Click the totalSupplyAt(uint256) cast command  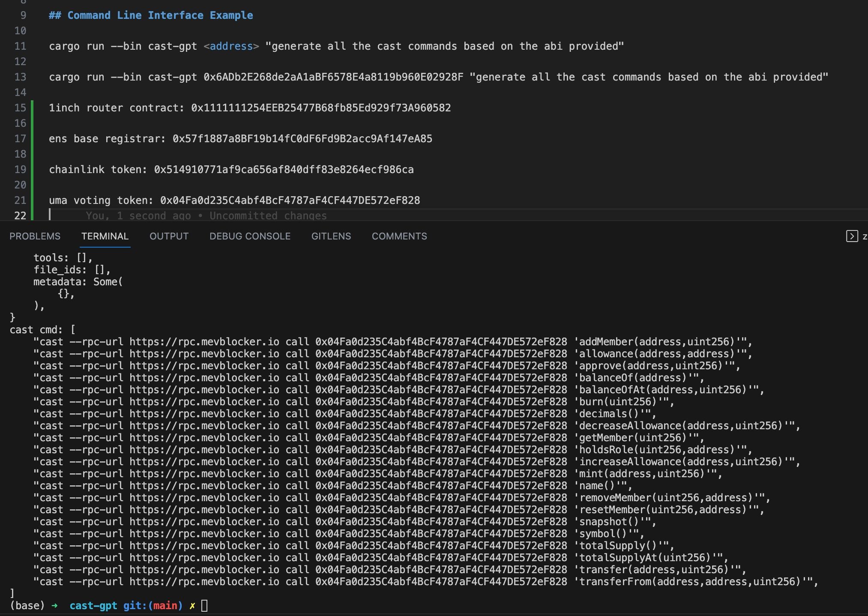pos(381,558)
